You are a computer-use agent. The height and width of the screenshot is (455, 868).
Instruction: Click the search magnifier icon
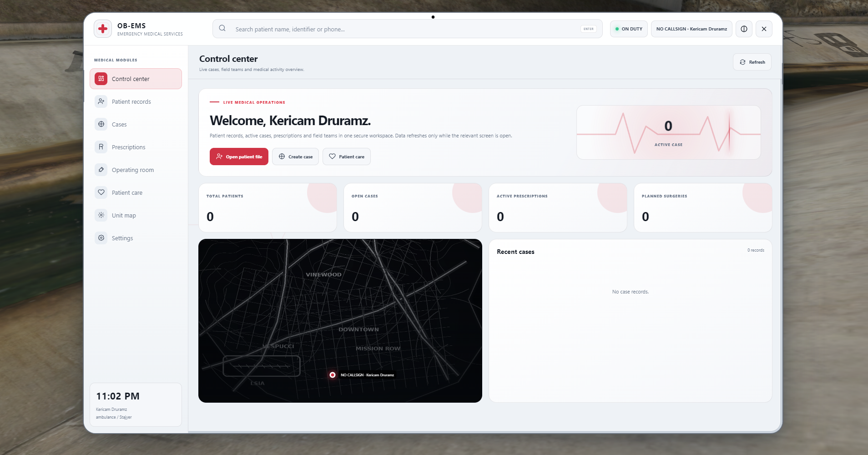tap(222, 28)
